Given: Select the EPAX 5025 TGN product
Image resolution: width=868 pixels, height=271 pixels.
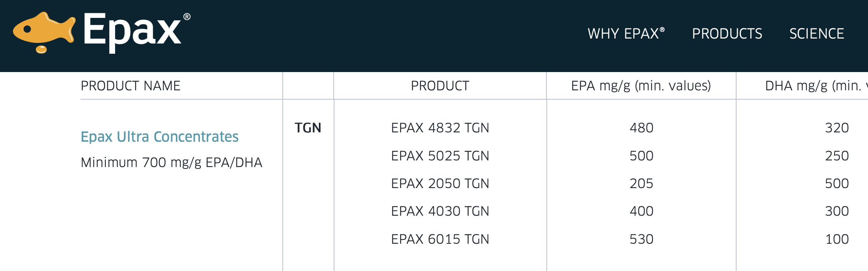Looking at the screenshot, I should tap(440, 156).
